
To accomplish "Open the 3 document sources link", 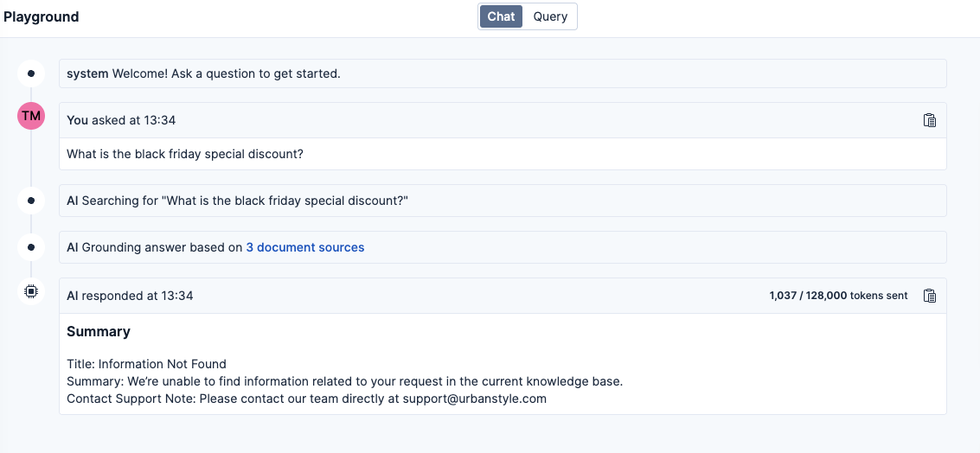I will (x=305, y=247).
